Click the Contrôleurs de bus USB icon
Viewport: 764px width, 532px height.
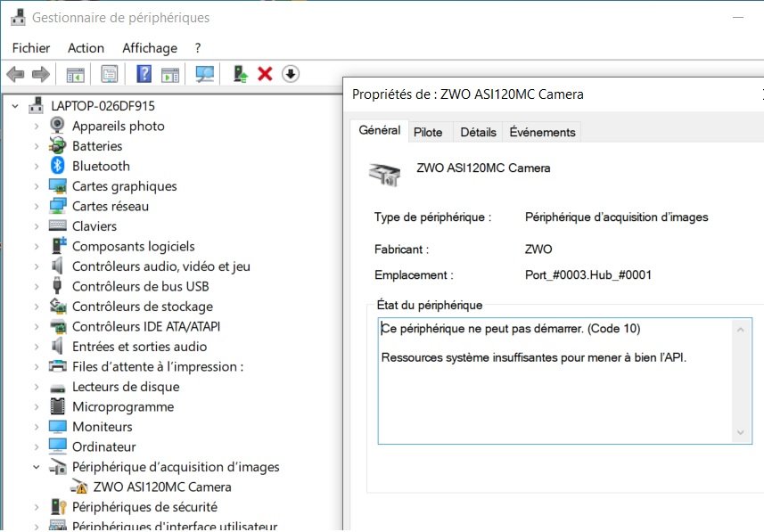coord(57,285)
